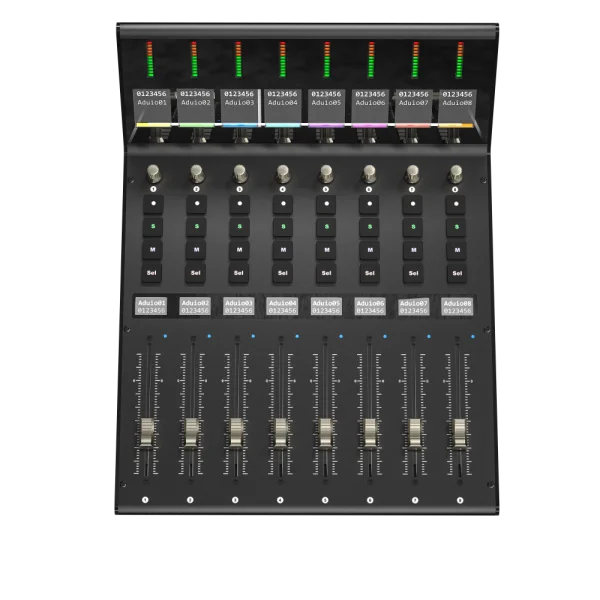
Task: Click the upper Aduio06 track display
Action: [x=370, y=106]
